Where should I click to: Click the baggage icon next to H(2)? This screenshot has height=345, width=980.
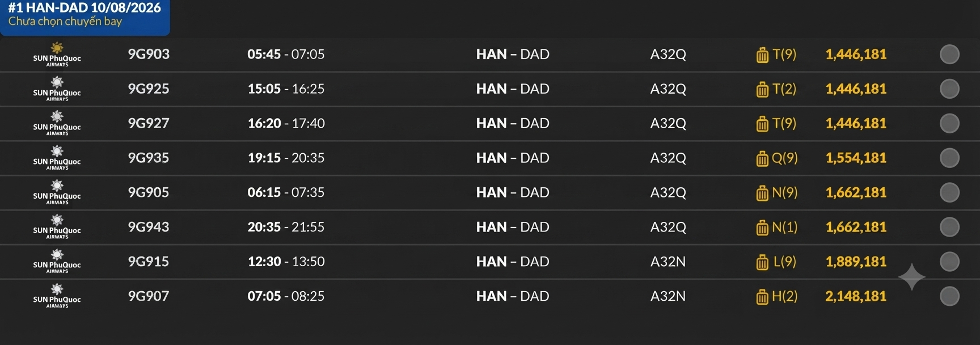click(762, 297)
